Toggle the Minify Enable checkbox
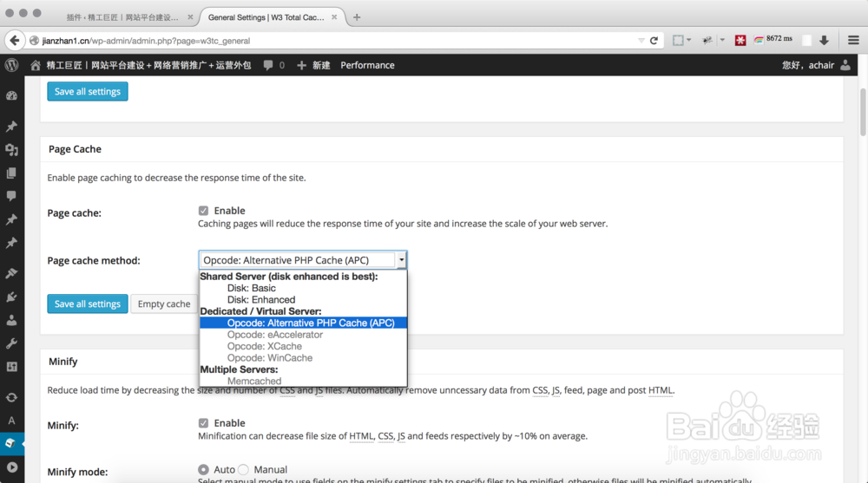 203,423
